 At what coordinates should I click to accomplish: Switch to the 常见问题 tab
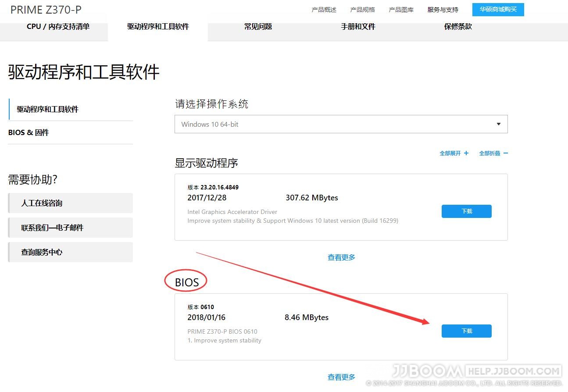point(258,26)
